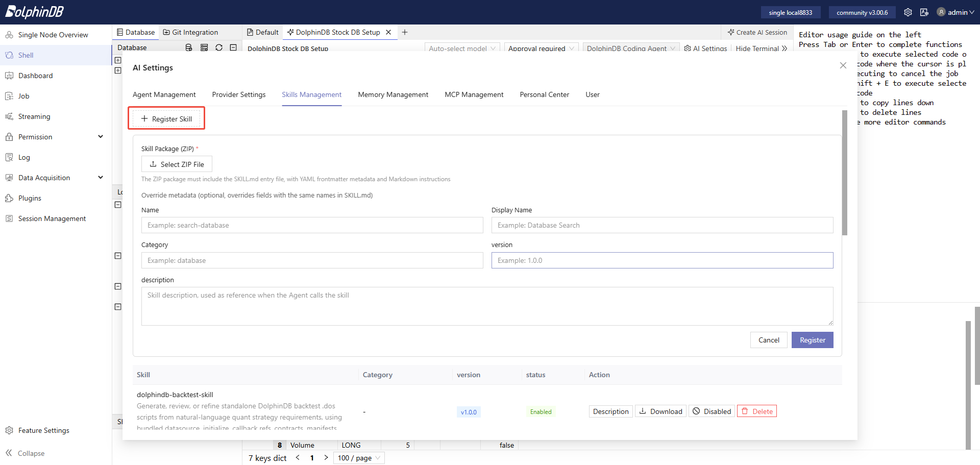The image size is (980, 465).
Task: Click into the Display Name field
Action: coord(663,225)
